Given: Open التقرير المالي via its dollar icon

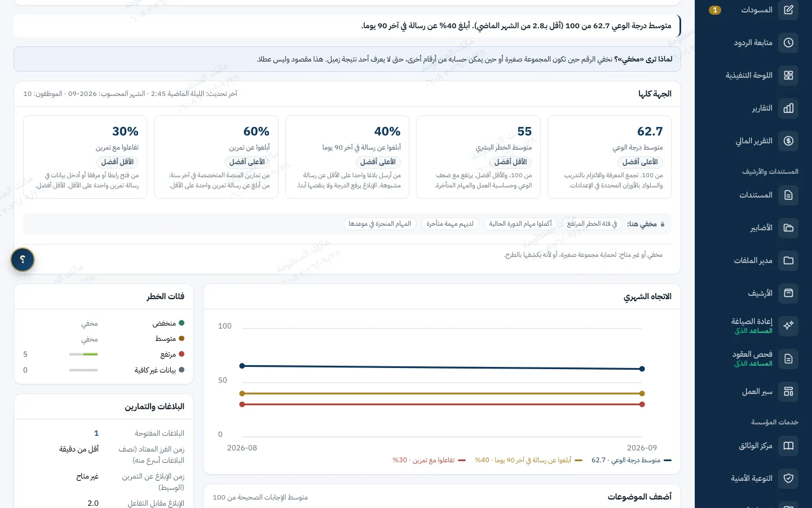Looking at the screenshot, I should click(788, 141).
